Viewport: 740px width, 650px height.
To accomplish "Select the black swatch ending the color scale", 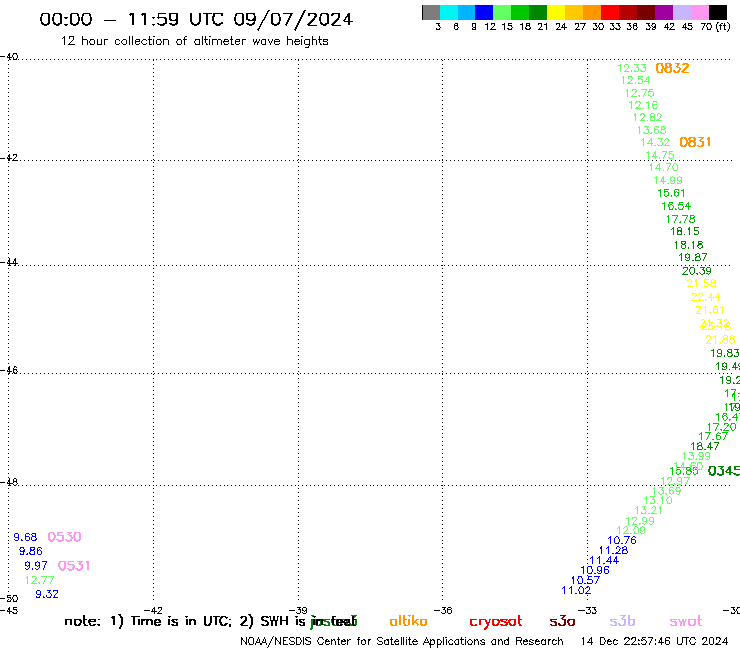I will (718, 12).
